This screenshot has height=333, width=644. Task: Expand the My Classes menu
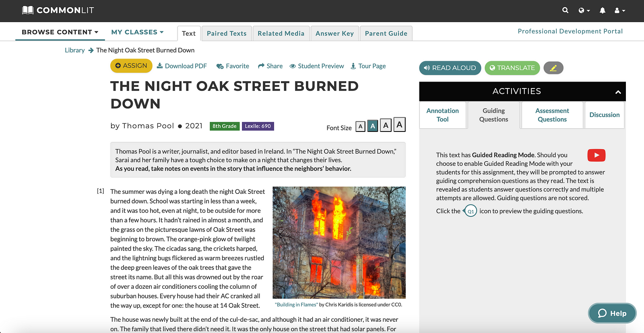137,32
